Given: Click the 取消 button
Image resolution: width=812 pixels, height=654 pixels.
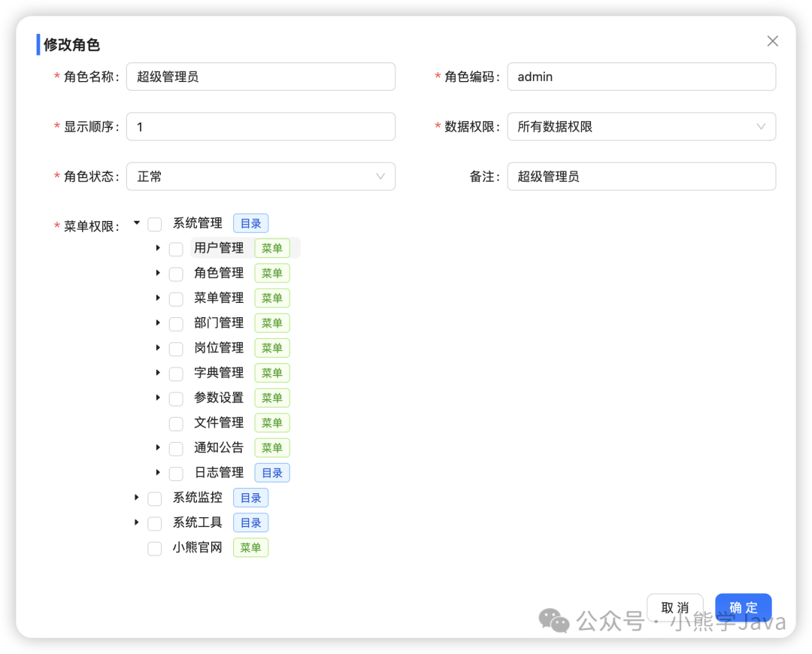Looking at the screenshot, I should point(674,607).
